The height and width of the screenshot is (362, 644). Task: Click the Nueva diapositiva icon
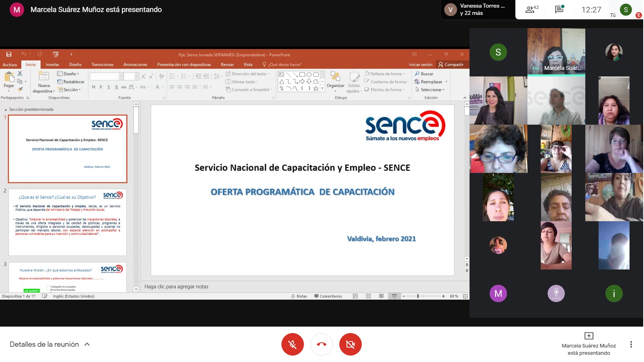click(44, 76)
